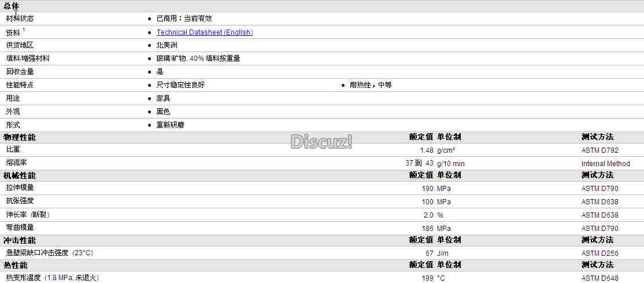Select the 37 到 43 value
This screenshot has width=644, height=283.
pyautogui.click(x=419, y=163)
